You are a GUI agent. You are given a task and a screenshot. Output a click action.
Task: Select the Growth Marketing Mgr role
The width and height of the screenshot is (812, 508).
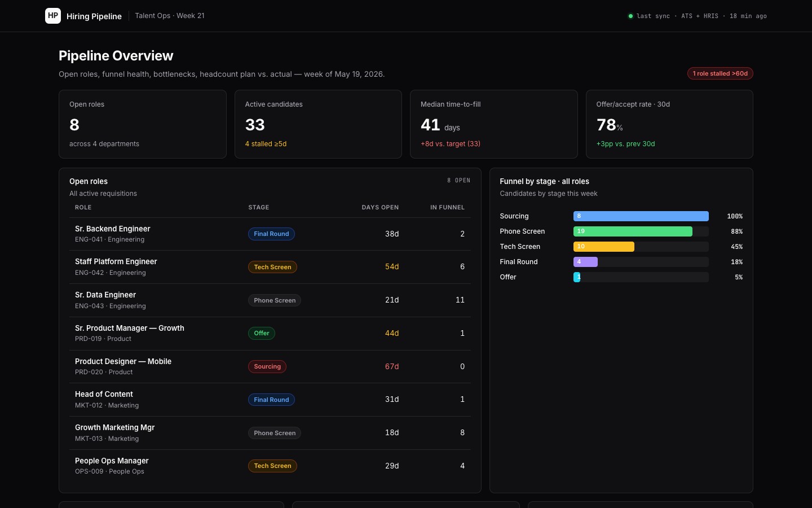pyautogui.click(x=114, y=427)
